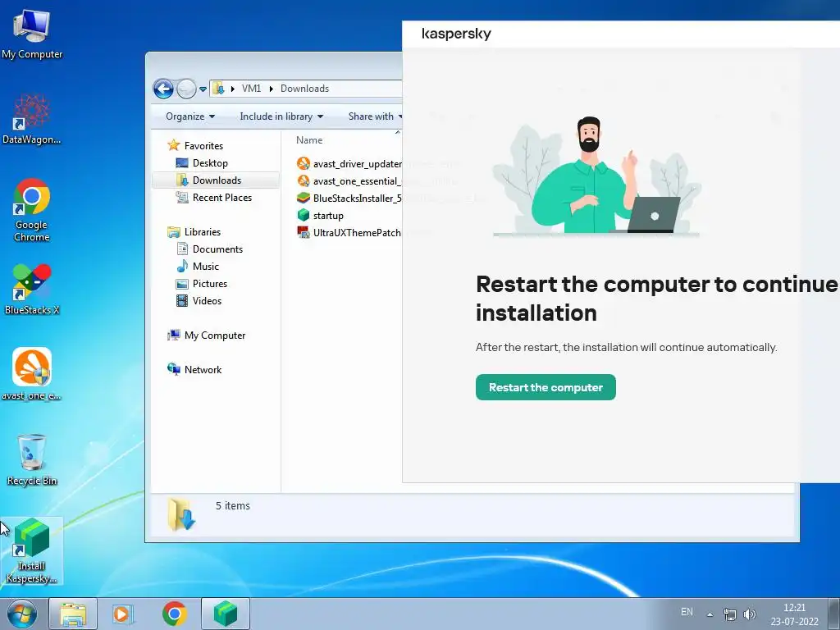Click the EN language indicator
Image resolution: width=840 pixels, height=630 pixels.
687,612
